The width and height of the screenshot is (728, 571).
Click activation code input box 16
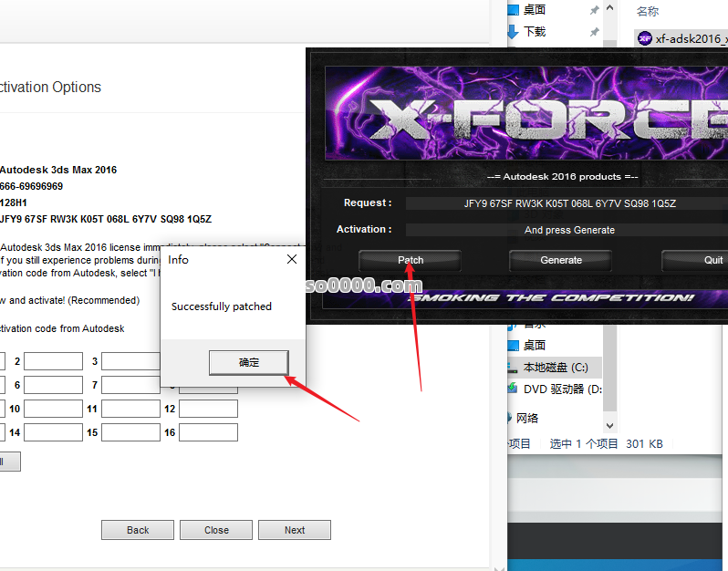pos(208,432)
